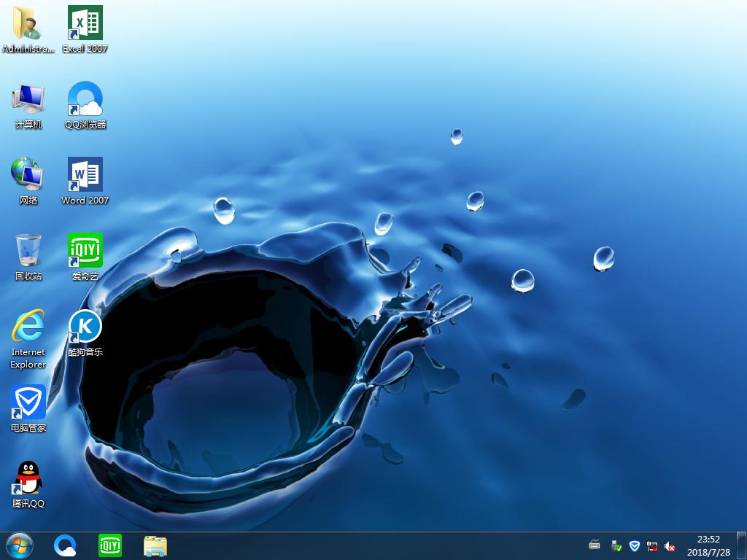Open the taskbar clock and date
Screen dimensions: 747x560
[x=708, y=545]
